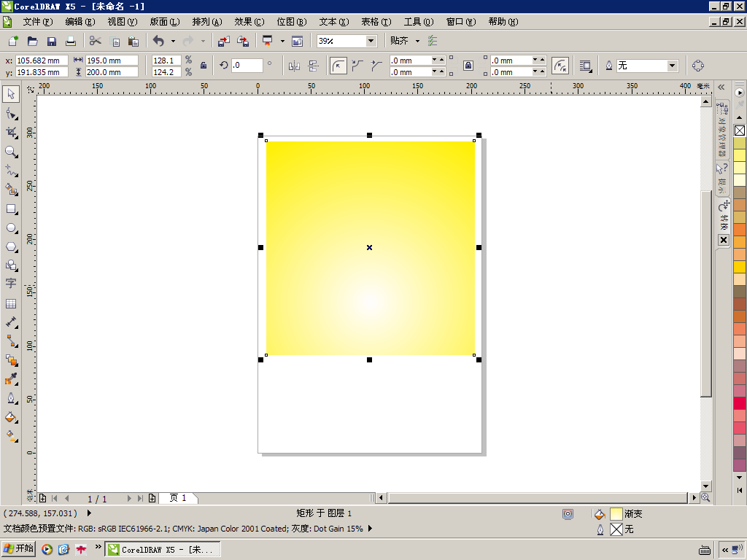The image size is (747, 560).
Task: Select the Fill tool
Action: pos(11,418)
